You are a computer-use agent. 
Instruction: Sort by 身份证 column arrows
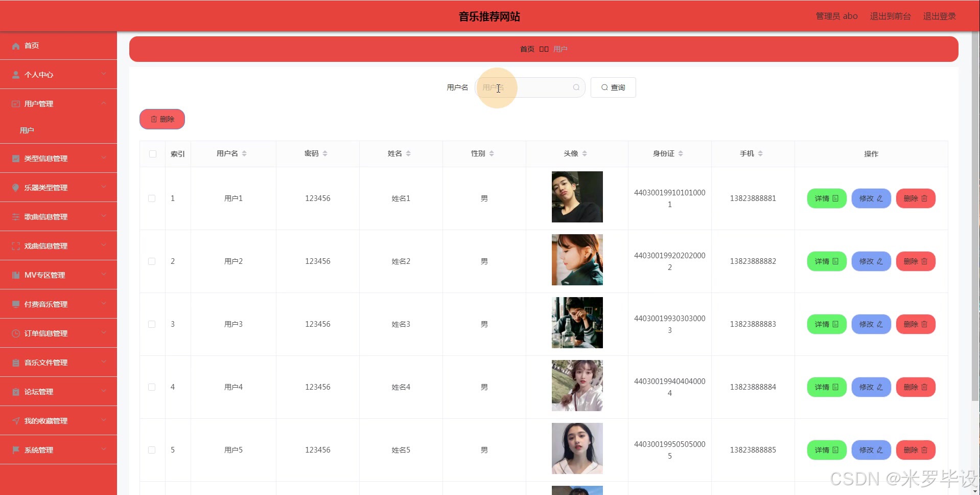[x=681, y=153]
